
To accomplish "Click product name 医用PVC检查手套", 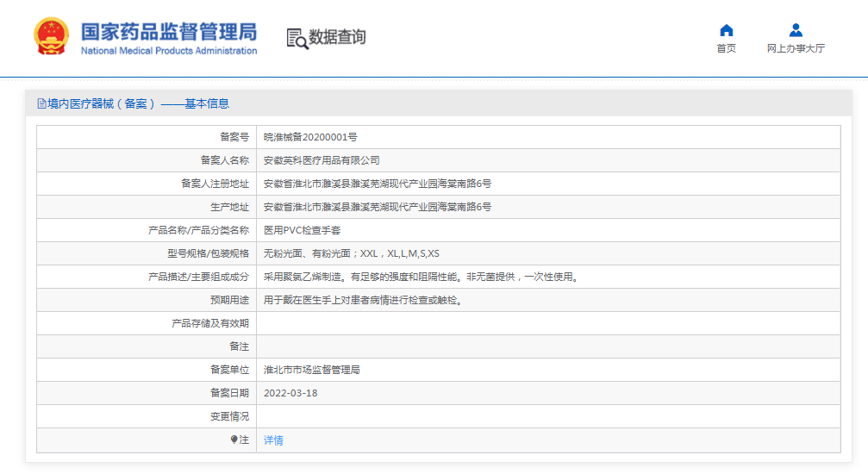I will [302, 230].
